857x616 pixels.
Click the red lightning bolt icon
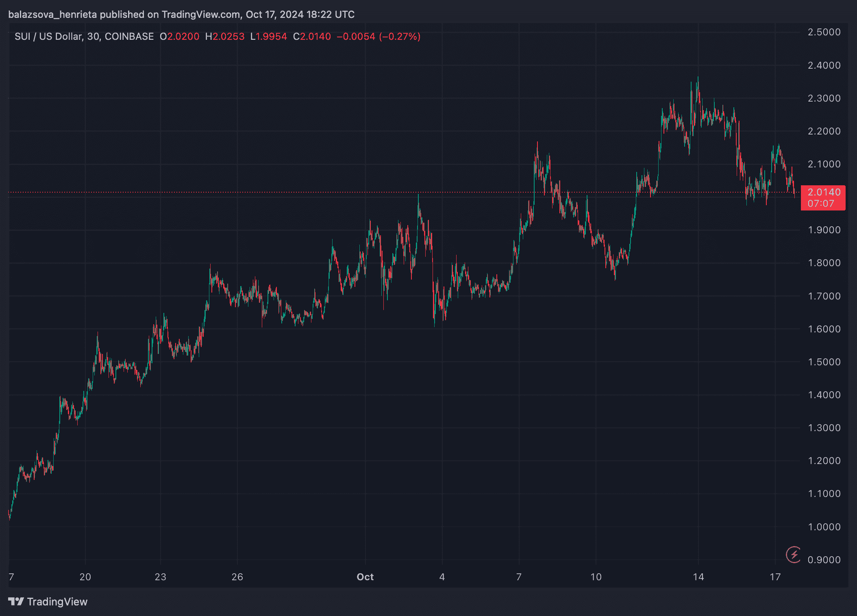pos(793,554)
